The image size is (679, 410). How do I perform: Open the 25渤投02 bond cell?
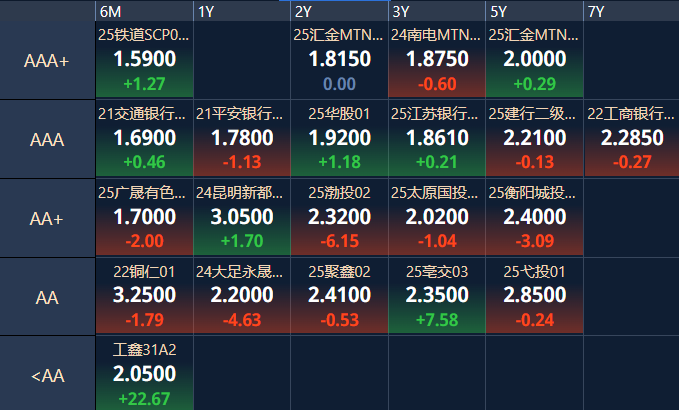click(x=339, y=218)
